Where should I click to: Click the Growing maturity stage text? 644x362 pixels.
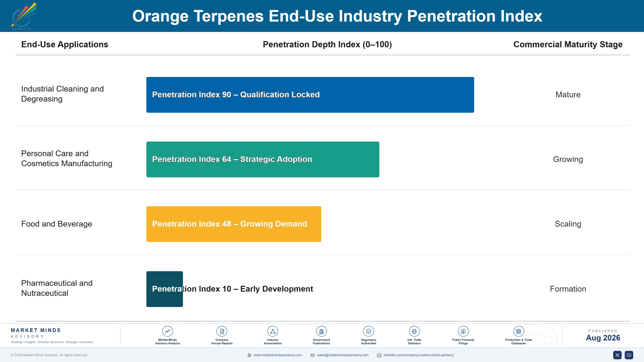pyautogui.click(x=568, y=159)
